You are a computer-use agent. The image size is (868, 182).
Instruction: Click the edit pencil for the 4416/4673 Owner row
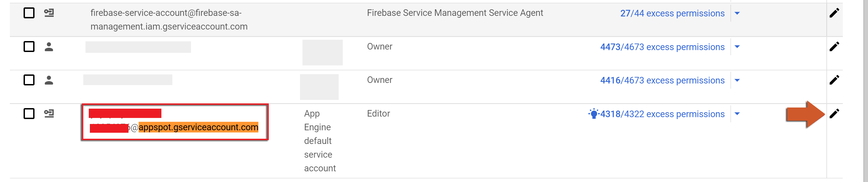(x=834, y=80)
